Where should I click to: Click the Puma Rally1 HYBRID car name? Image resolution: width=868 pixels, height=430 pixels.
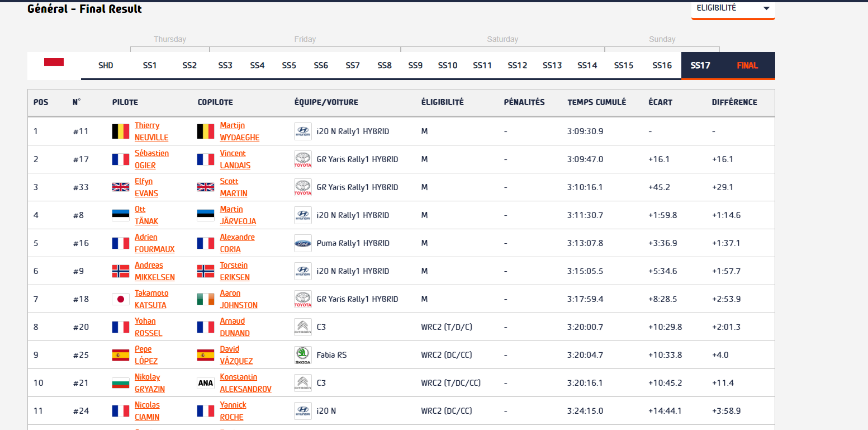pos(353,243)
